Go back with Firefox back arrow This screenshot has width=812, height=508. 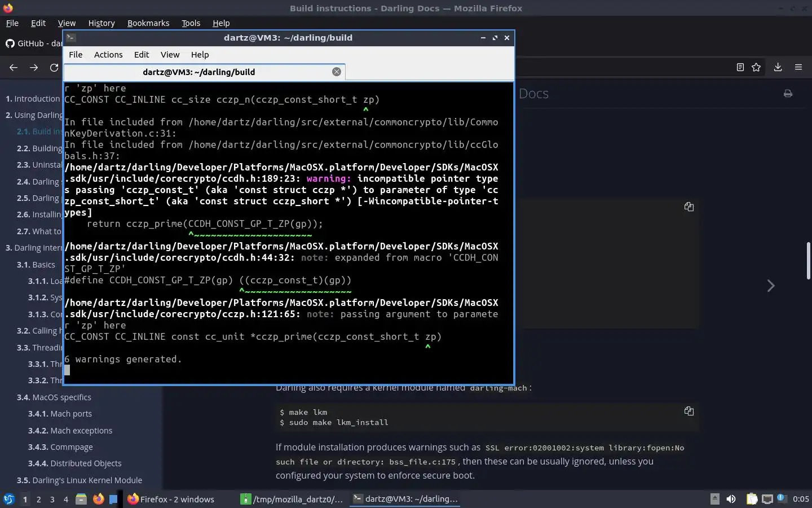(x=14, y=68)
